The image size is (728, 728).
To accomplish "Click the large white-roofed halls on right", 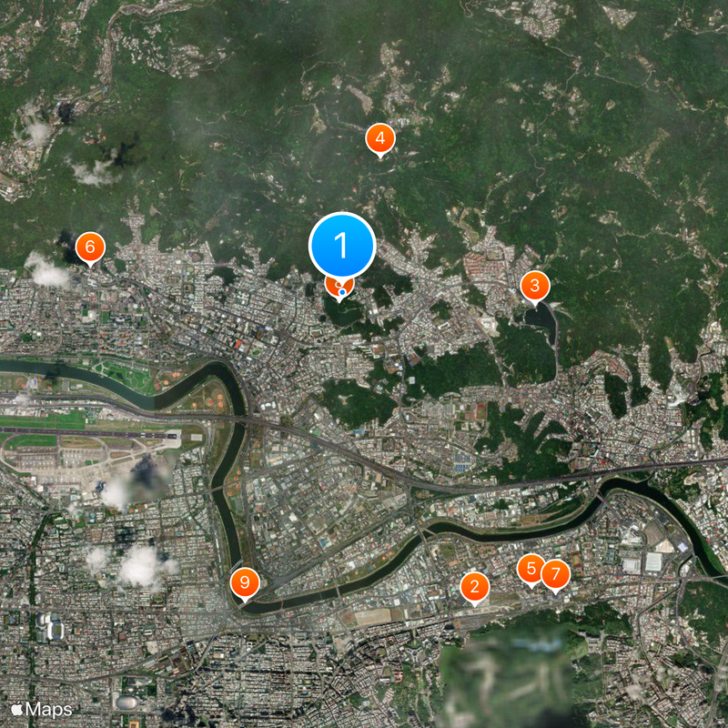I will (643, 562).
